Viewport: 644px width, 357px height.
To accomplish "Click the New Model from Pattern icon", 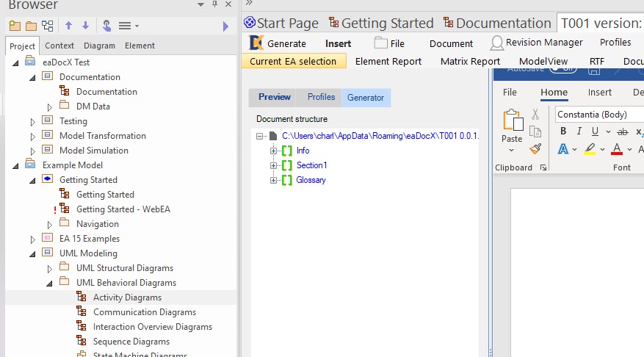I will [15, 26].
